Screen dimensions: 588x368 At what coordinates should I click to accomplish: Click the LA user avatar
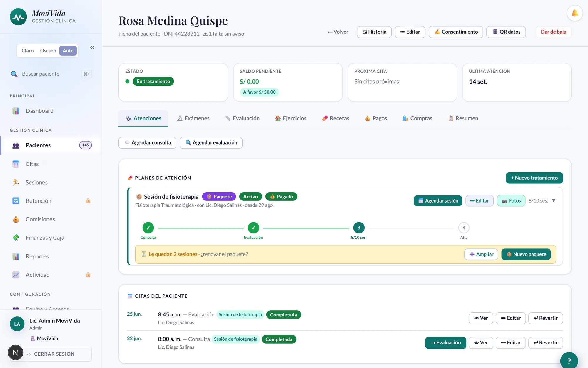tap(17, 324)
